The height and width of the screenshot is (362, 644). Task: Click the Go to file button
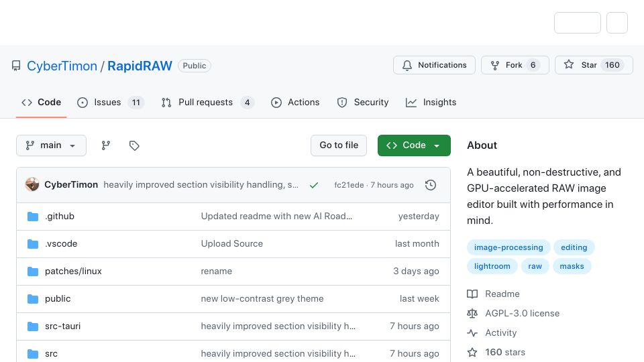coord(339,145)
